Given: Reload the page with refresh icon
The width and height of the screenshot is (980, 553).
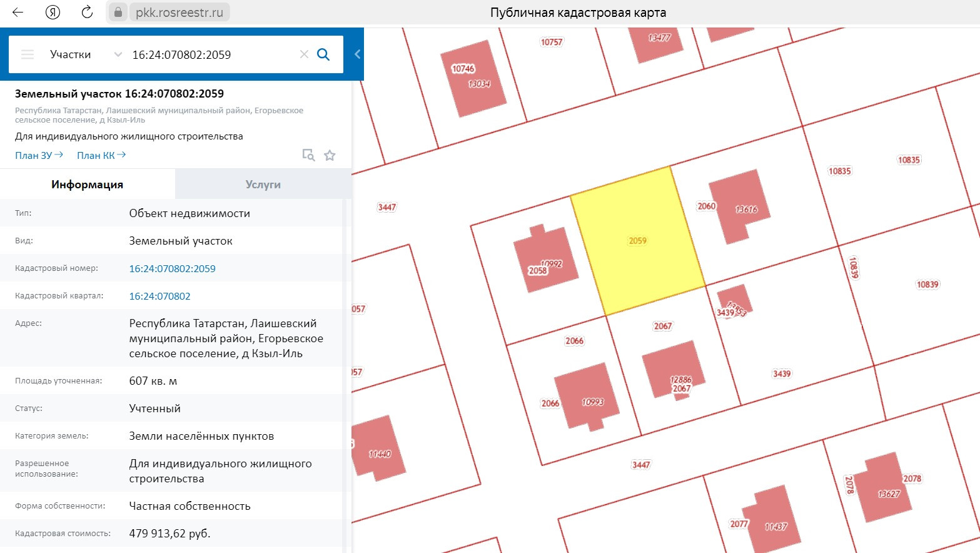Looking at the screenshot, I should click(x=87, y=13).
